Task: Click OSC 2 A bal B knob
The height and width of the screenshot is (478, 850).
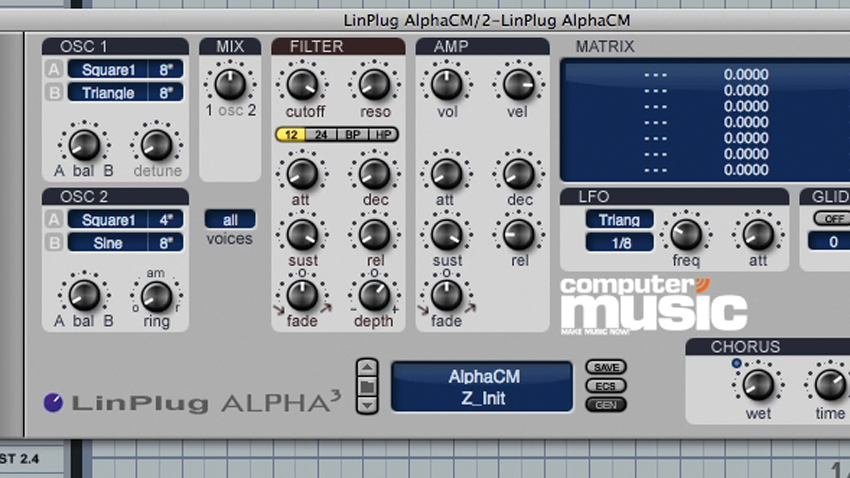Action: point(84,295)
